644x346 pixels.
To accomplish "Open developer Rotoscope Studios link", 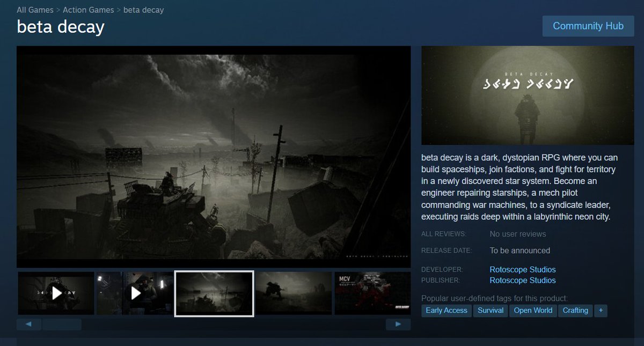I will pos(523,269).
